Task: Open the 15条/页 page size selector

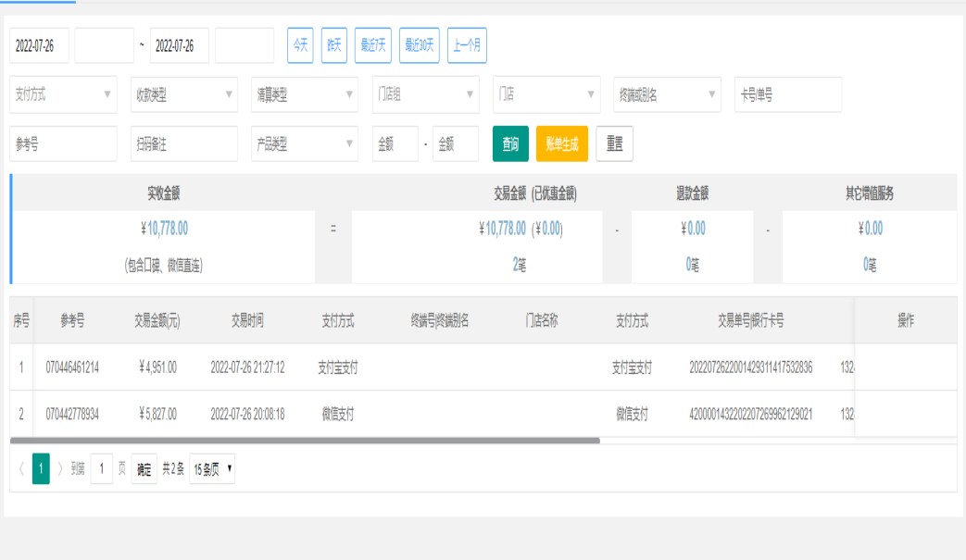Action: (212, 469)
